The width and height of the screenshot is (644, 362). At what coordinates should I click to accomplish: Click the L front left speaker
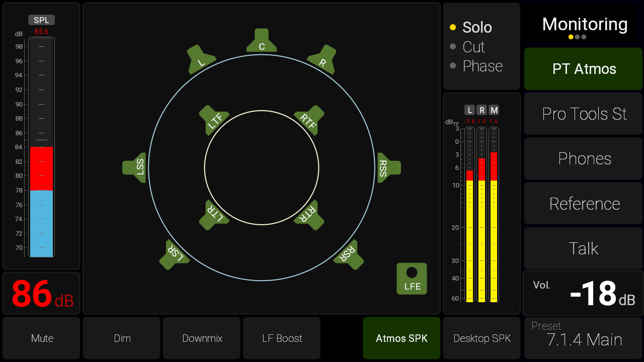201,60
